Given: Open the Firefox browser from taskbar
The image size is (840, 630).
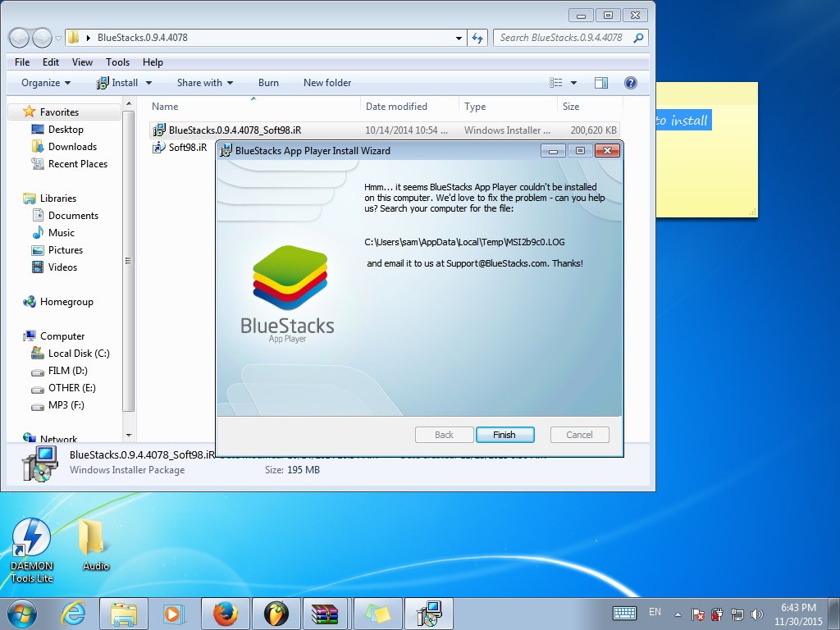Looking at the screenshot, I should click(x=225, y=614).
